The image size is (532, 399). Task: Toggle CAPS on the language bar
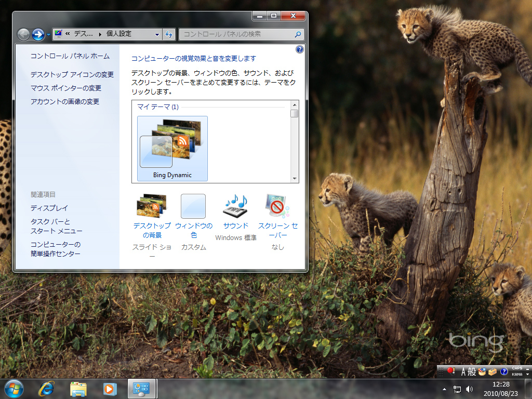pos(516,368)
